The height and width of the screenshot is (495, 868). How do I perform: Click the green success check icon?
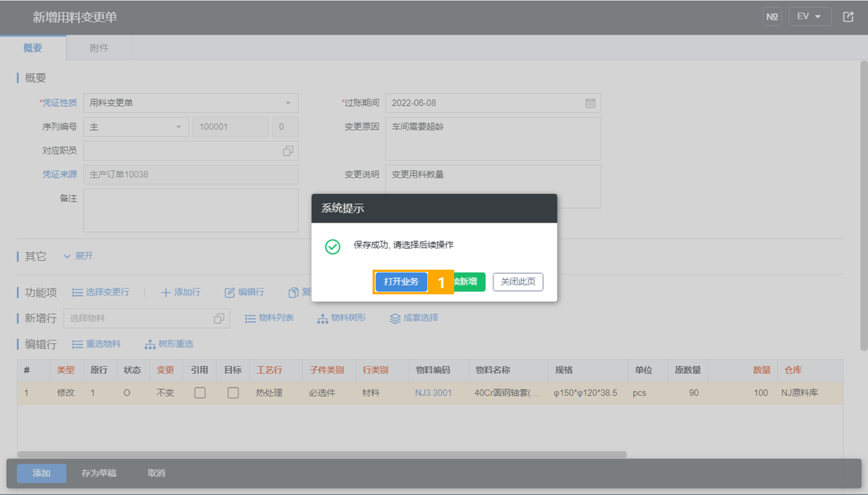coord(333,247)
